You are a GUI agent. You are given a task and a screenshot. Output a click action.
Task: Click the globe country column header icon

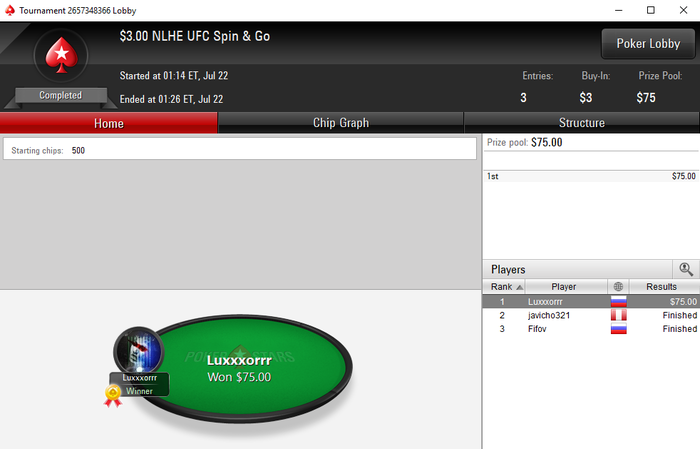coord(618,287)
